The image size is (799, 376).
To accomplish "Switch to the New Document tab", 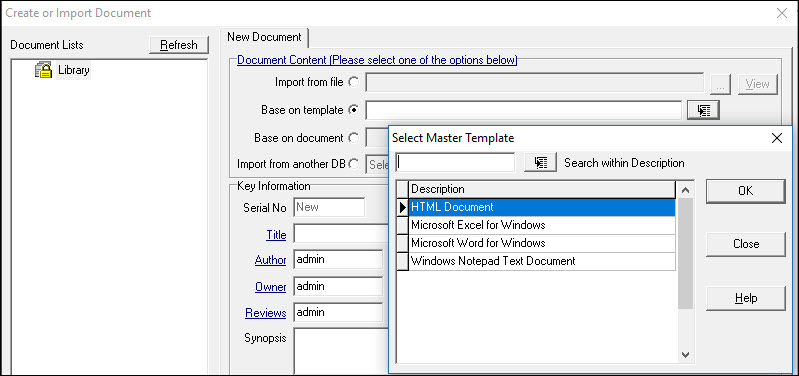I will click(x=264, y=37).
